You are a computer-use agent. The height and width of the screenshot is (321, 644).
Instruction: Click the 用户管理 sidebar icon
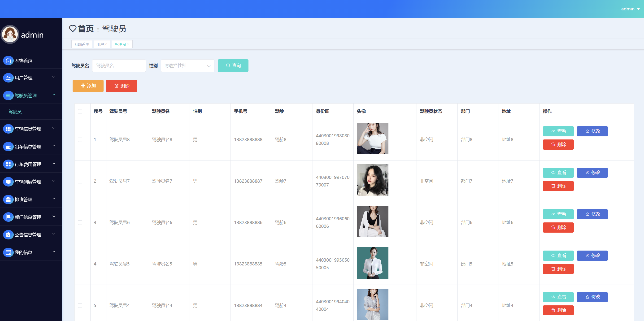click(8, 78)
